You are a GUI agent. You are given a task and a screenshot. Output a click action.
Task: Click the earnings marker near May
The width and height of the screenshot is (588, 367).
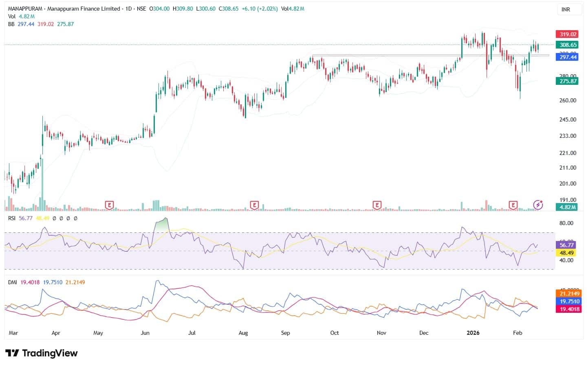pyautogui.click(x=109, y=205)
